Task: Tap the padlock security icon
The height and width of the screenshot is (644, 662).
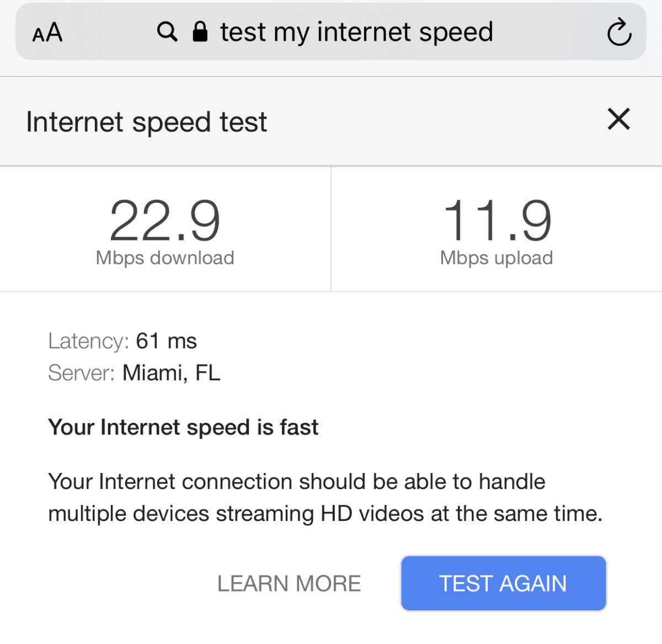Action: (x=200, y=32)
